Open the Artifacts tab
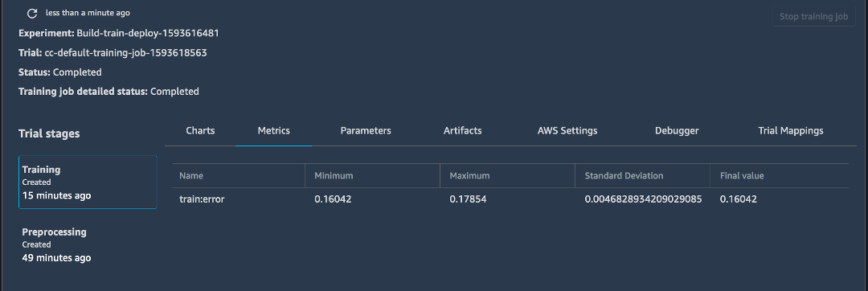Screen dimensions: 868x291 point(463,130)
